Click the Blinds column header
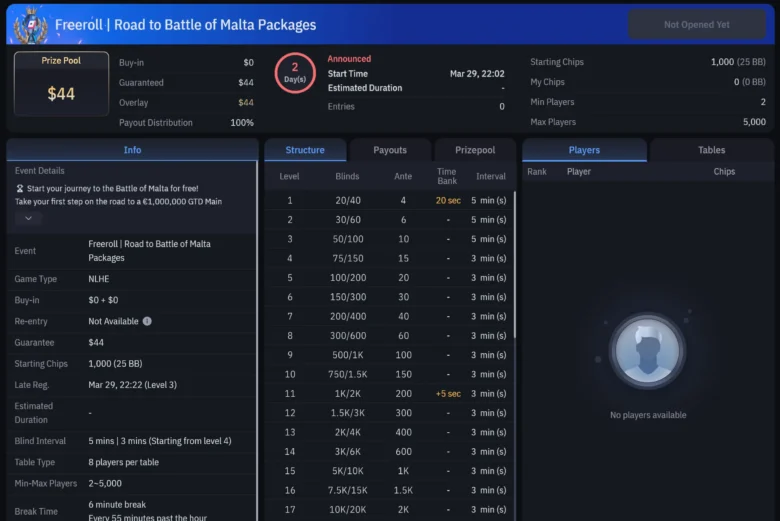 click(347, 176)
